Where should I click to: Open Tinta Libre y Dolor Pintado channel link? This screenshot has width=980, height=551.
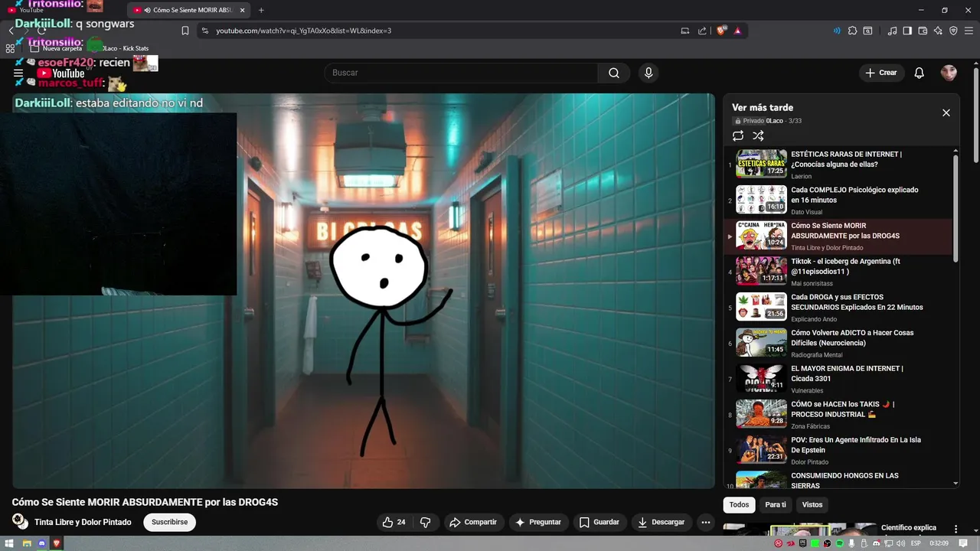click(83, 522)
